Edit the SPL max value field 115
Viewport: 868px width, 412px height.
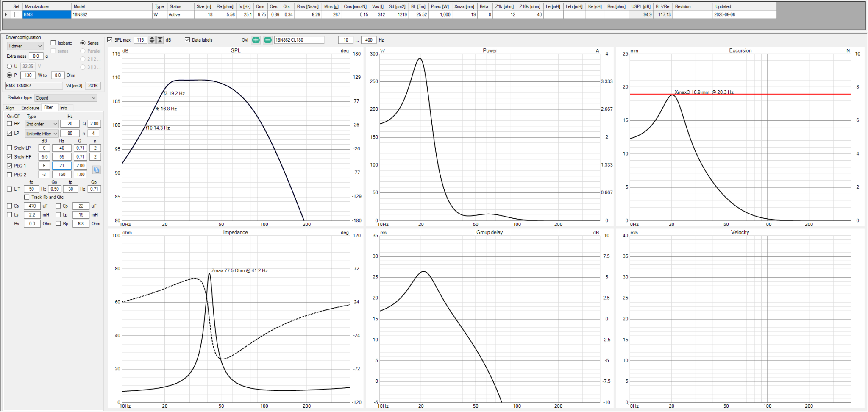pyautogui.click(x=140, y=40)
